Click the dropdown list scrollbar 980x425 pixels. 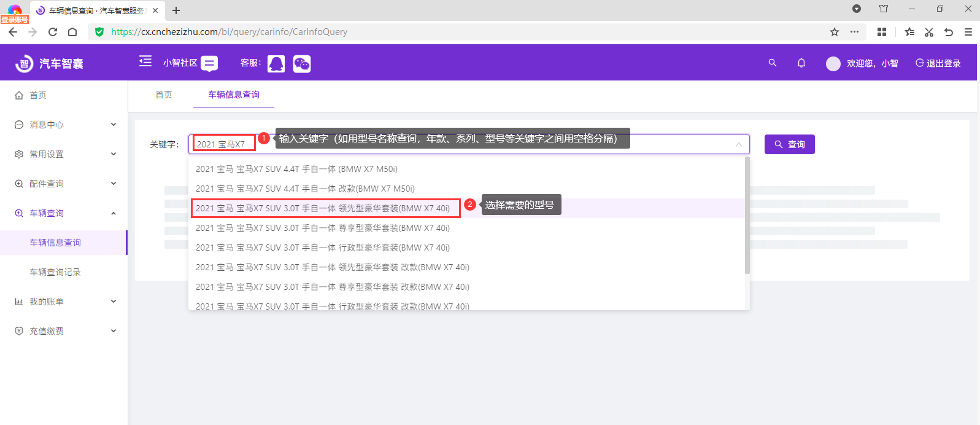747,215
